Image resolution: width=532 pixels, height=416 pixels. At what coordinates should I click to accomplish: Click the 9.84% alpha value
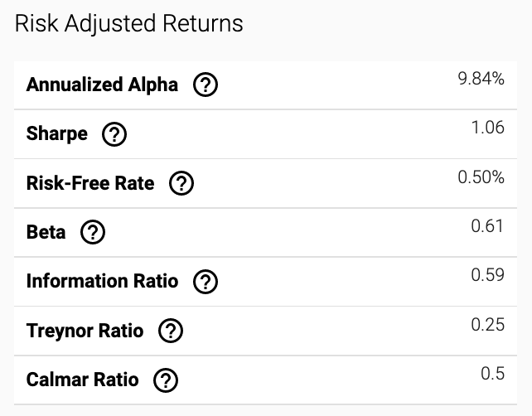[481, 79]
